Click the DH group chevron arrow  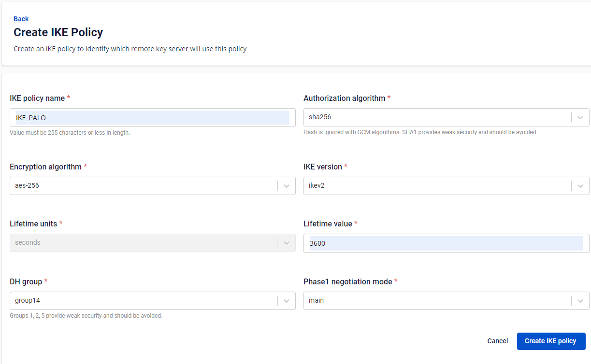[x=287, y=301]
